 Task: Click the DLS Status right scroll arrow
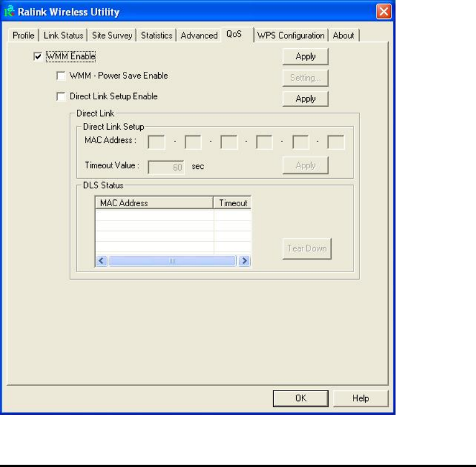[x=244, y=261]
